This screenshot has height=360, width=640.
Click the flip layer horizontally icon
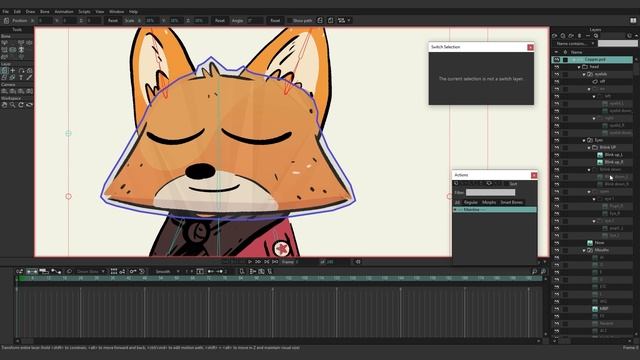click(x=320, y=20)
